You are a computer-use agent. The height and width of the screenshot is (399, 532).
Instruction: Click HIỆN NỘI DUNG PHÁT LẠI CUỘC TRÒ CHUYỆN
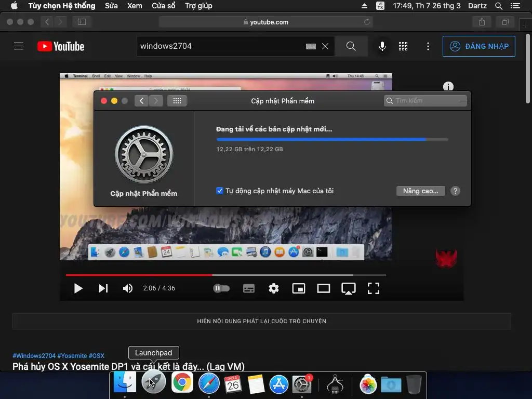pyautogui.click(x=262, y=321)
